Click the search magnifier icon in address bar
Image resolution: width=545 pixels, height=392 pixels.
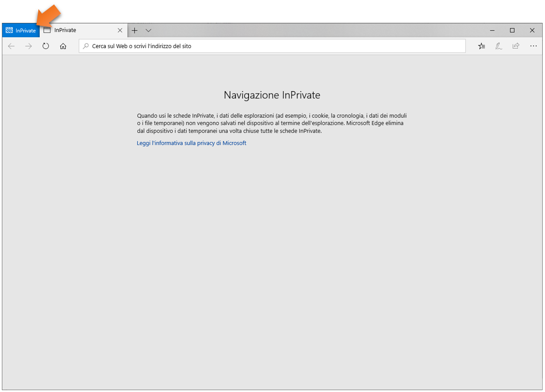[85, 46]
